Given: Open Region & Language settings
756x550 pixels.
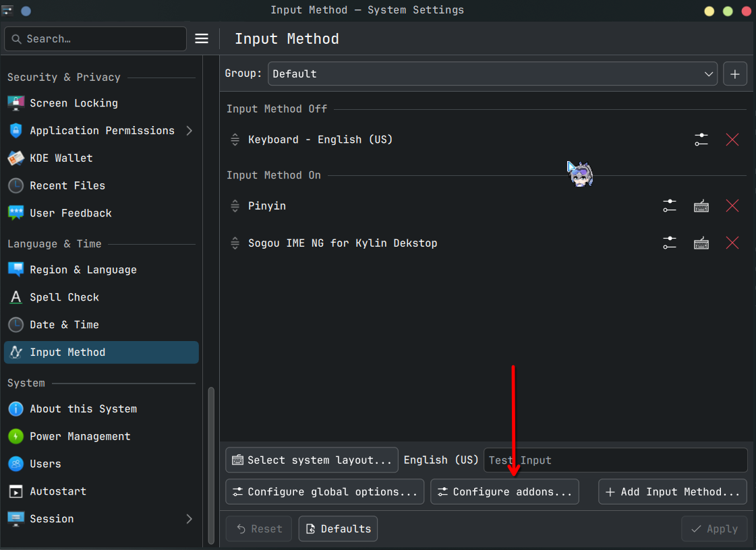Looking at the screenshot, I should tap(83, 270).
